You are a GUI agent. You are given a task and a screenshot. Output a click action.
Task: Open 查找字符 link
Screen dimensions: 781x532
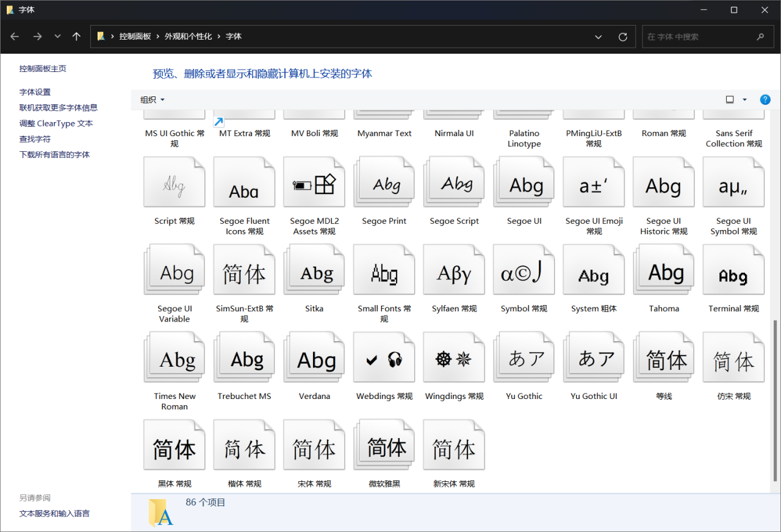(x=35, y=139)
